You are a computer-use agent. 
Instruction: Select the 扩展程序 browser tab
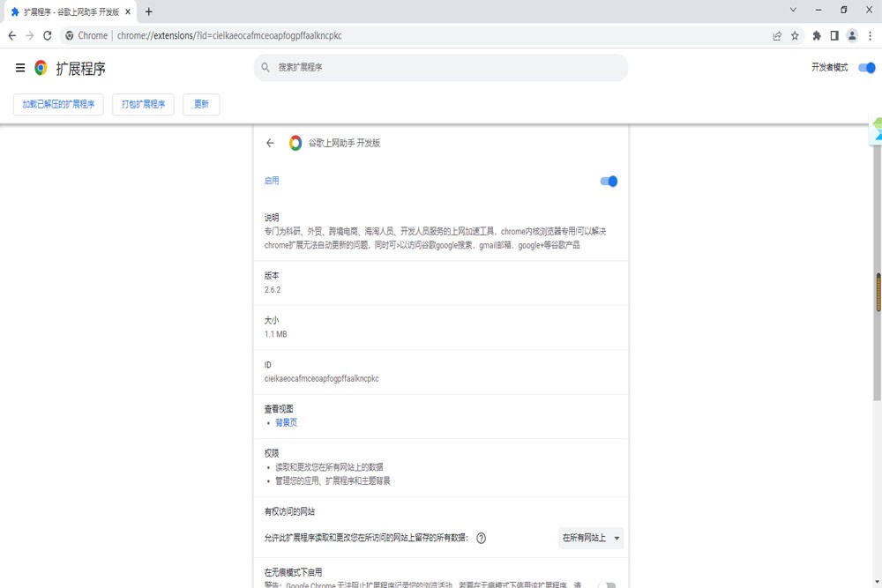pos(66,11)
